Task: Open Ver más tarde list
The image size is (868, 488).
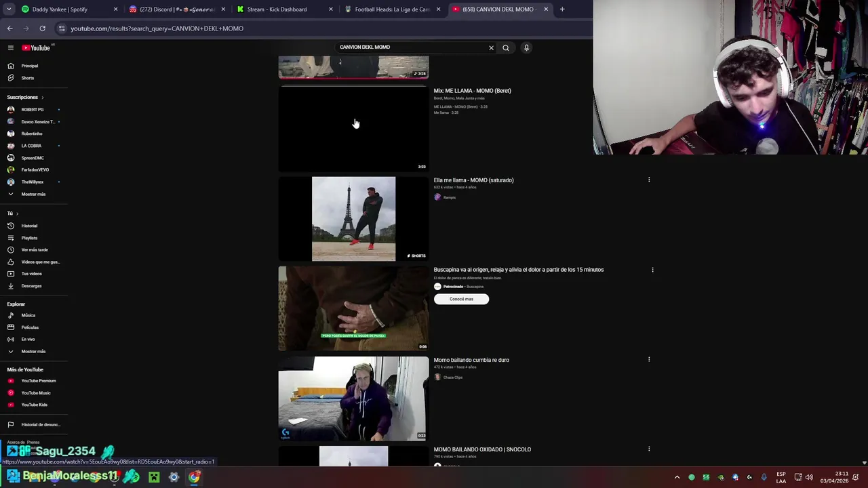Action: click(x=34, y=250)
